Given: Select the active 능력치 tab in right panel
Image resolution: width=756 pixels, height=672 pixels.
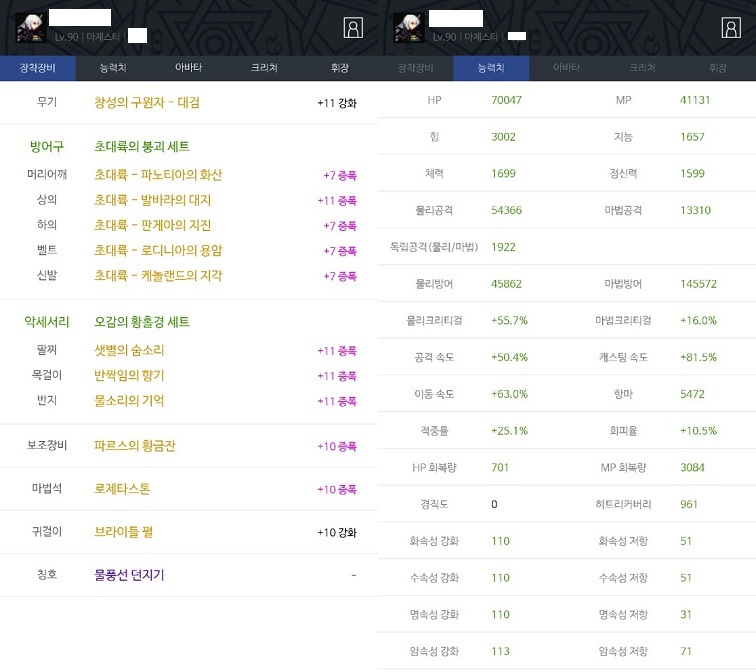Looking at the screenshot, I should [x=491, y=68].
